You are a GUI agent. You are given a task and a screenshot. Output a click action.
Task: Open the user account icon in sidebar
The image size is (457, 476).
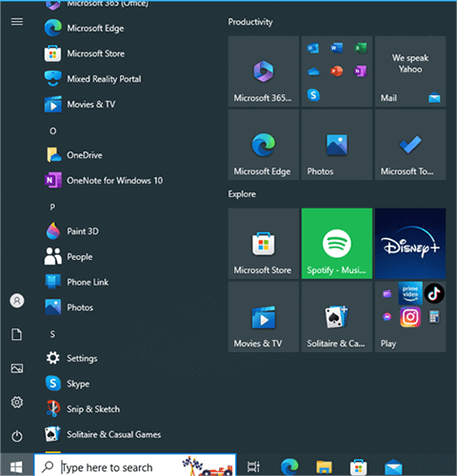17,301
